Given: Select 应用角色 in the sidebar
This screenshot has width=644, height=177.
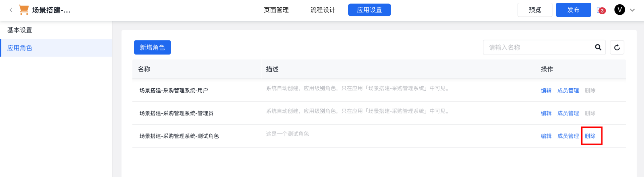Looking at the screenshot, I should tap(20, 48).
